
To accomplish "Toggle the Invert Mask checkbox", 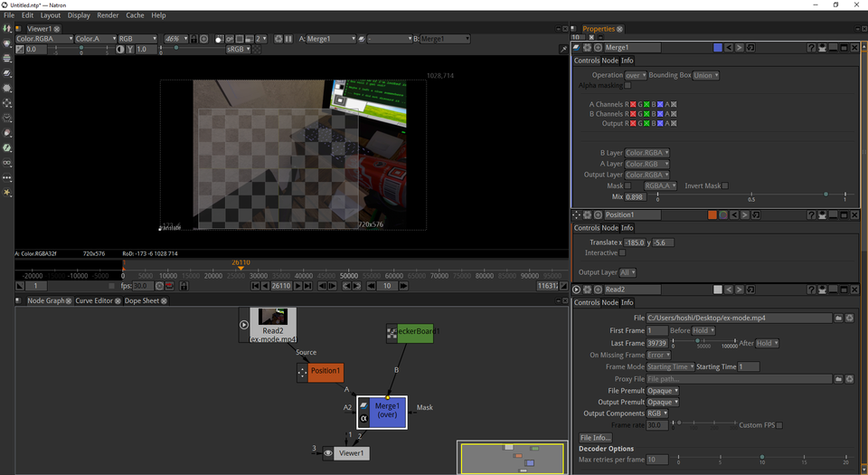I will tap(726, 185).
